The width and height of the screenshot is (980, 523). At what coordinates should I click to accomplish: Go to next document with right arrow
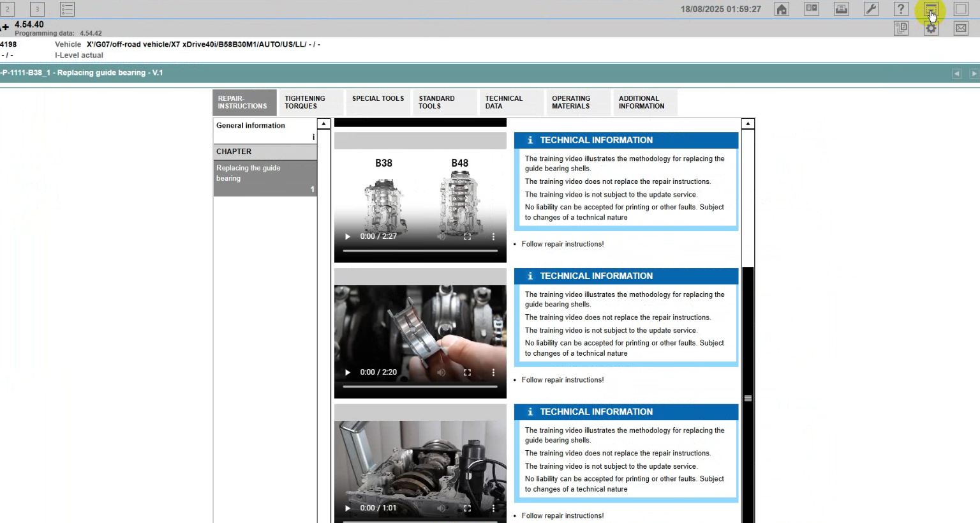pyautogui.click(x=974, y=73)
